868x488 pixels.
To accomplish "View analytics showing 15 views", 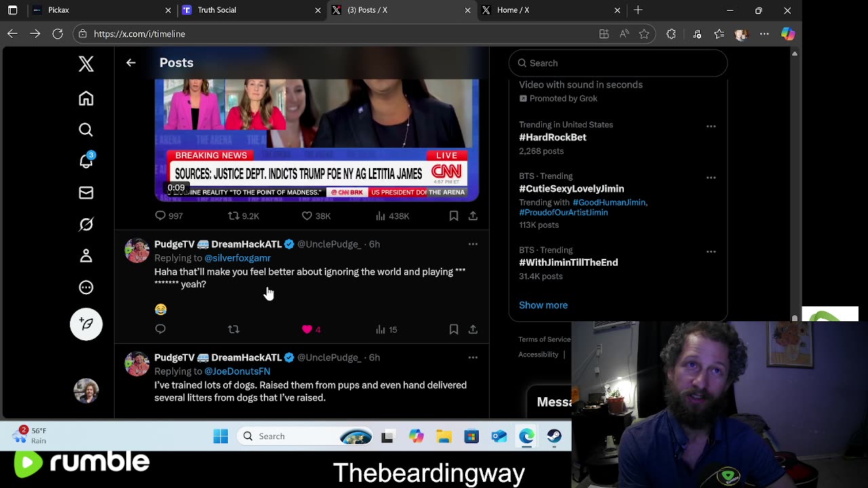I will 387,329.
